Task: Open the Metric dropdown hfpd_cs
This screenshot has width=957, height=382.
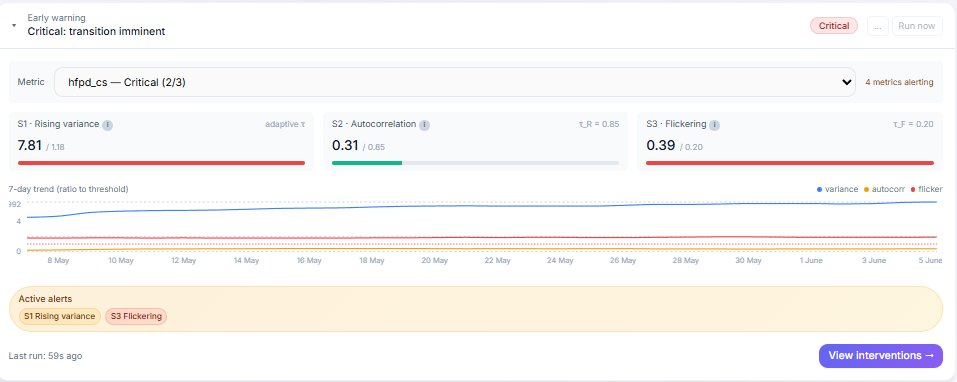Action: tap(455, 82)
